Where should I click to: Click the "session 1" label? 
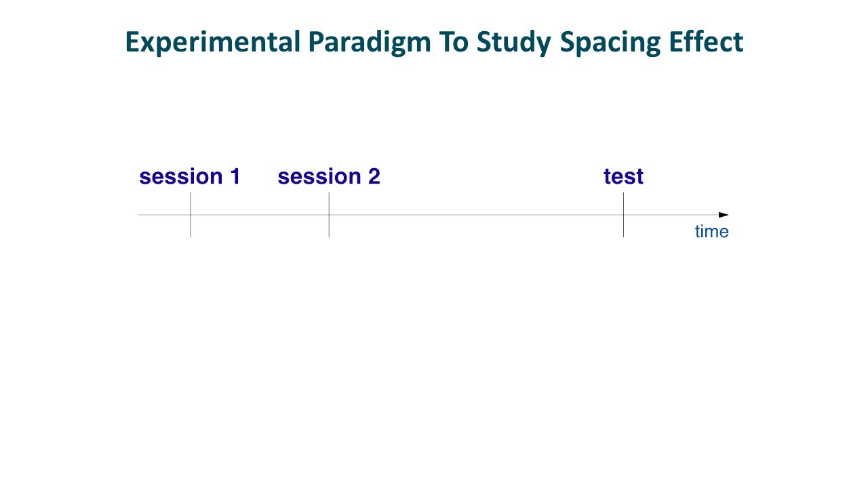[190, 176]
